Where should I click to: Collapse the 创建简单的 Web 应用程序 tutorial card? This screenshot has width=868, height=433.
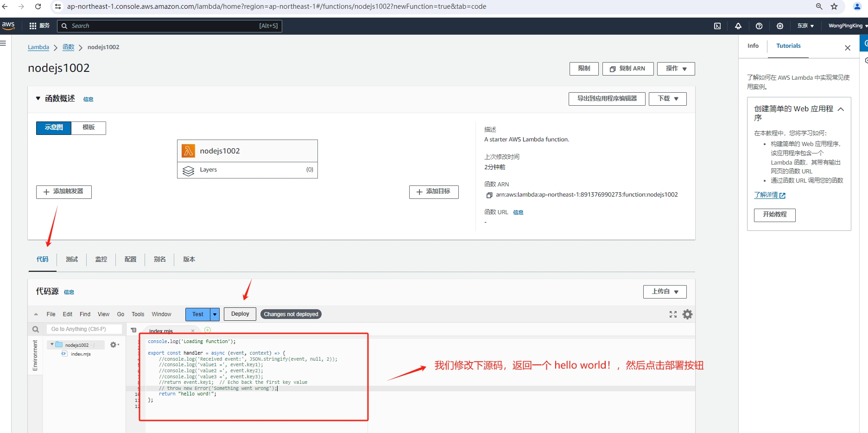pyautogui.click(x=841, y=109)
